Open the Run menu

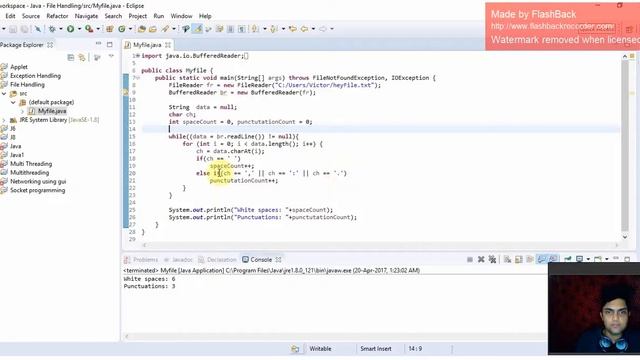click(158, 16)
